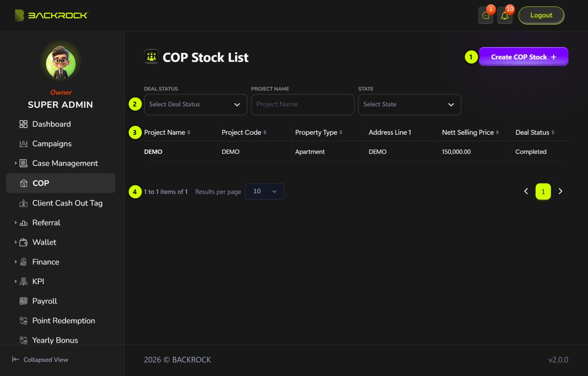Click the Finance icon in sidebar

pyautogui.click(x=24, y=262)
